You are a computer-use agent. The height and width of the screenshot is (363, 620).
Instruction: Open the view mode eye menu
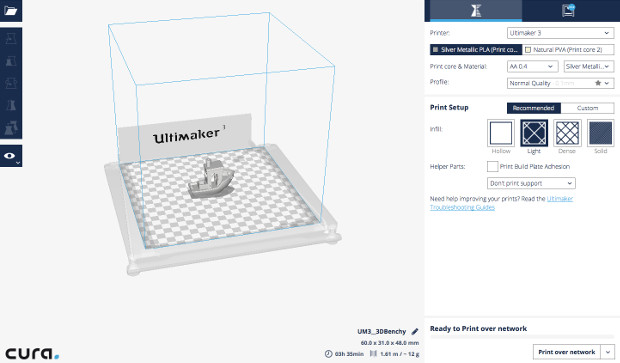point(11,156)
